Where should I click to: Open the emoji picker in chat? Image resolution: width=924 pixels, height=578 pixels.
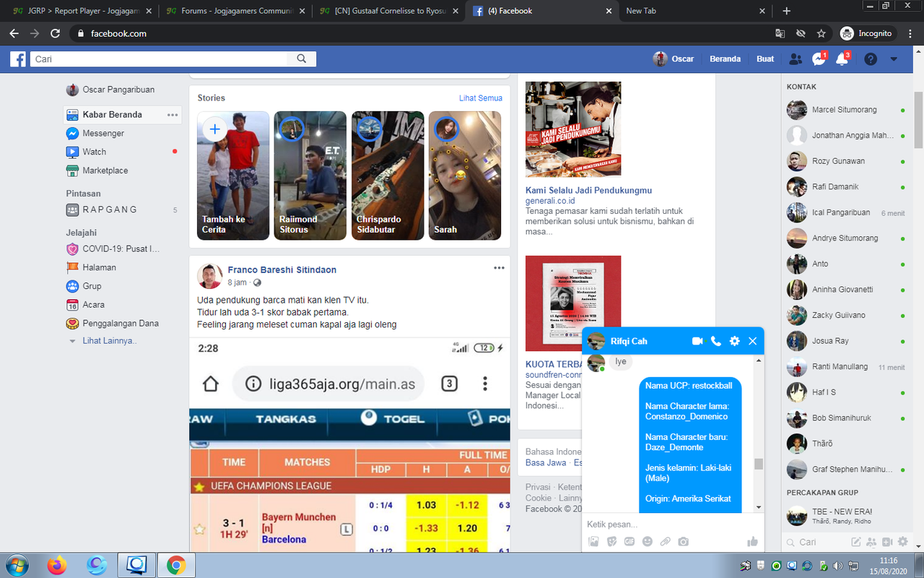point(648,541)
